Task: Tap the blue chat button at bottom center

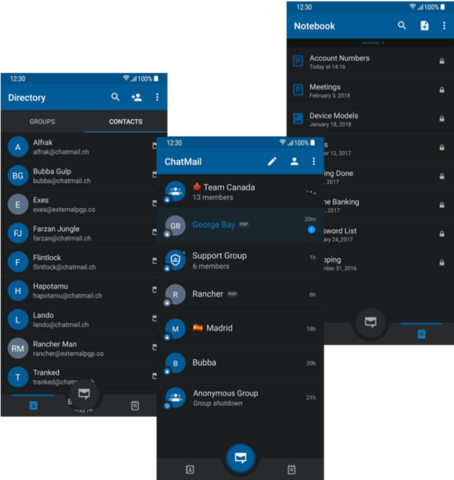Action: (240, 458)
